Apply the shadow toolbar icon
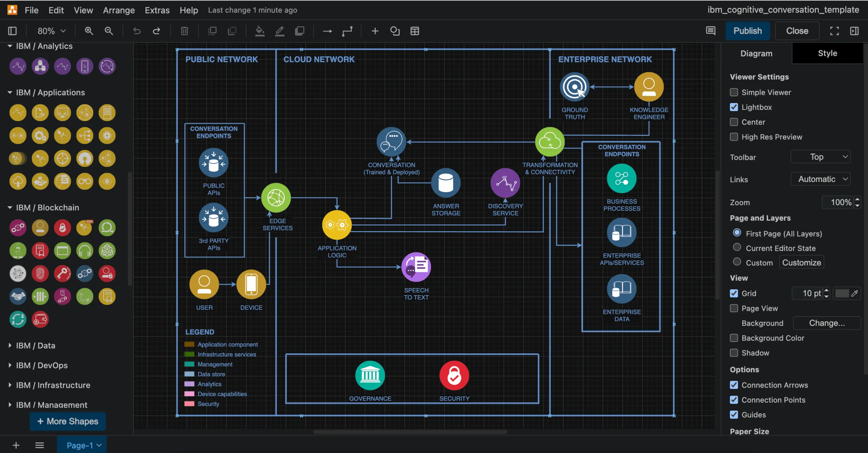Image resolution: width=868 pixels, height=453 pixels. (299, 31)
